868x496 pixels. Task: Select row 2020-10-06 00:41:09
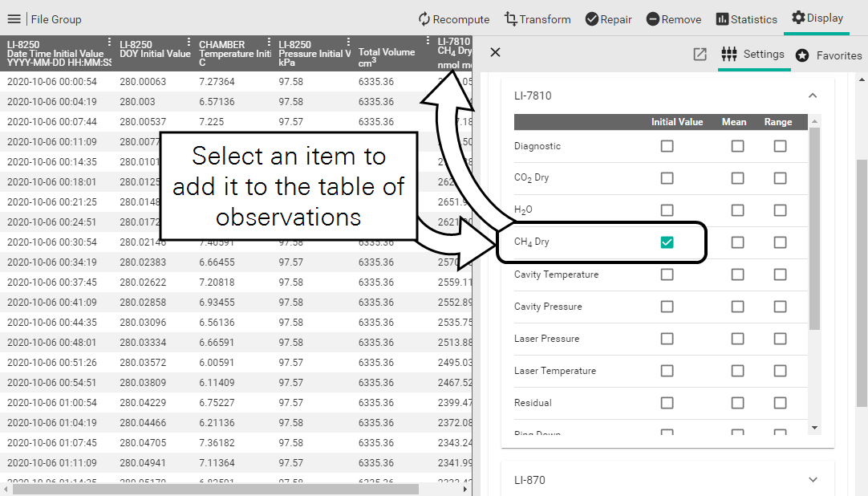[x=236, y=303]
